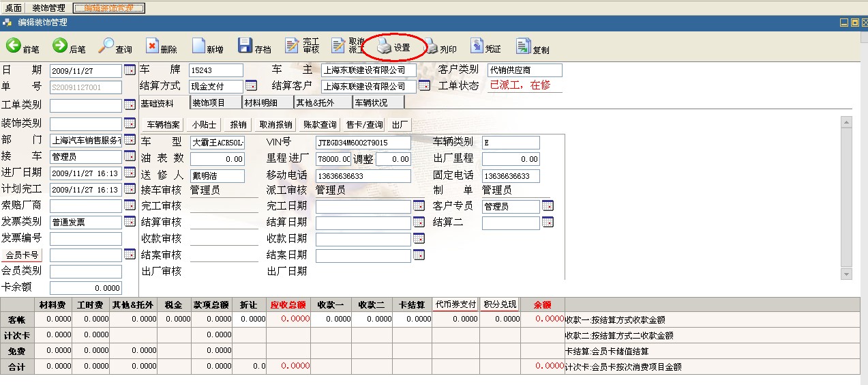Open 设置 print settings
Image resolution: width=868 pixels, height=385 pixels.
click(x=385, y=47)
